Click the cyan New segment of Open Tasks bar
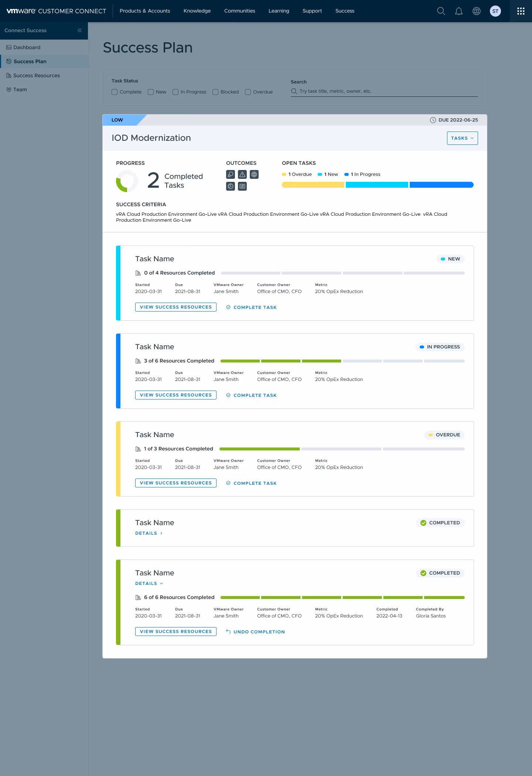 point(377,185)
